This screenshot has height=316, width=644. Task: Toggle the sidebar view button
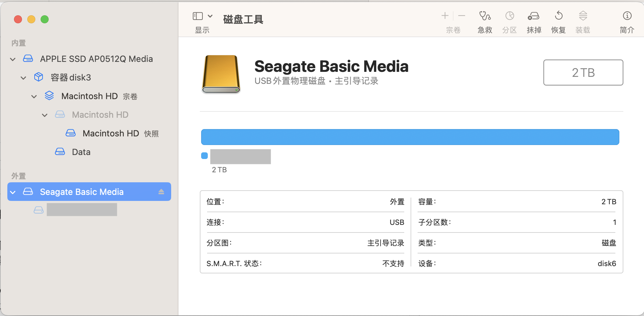pyautogui.click(x=198, y=16)
